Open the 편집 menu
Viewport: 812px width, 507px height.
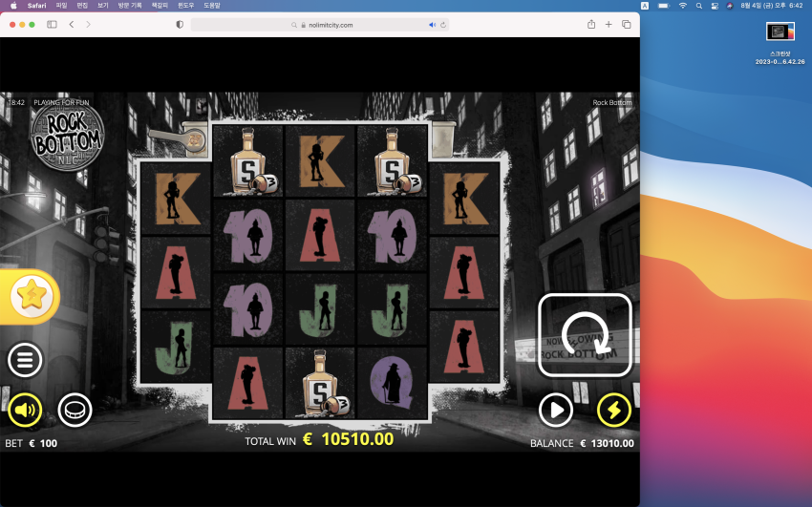coord(82,5)
